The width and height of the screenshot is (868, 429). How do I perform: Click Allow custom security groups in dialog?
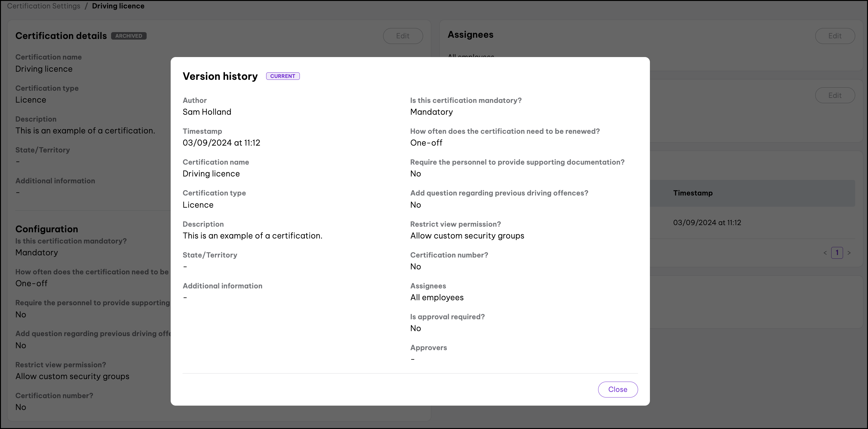point(467,236)
